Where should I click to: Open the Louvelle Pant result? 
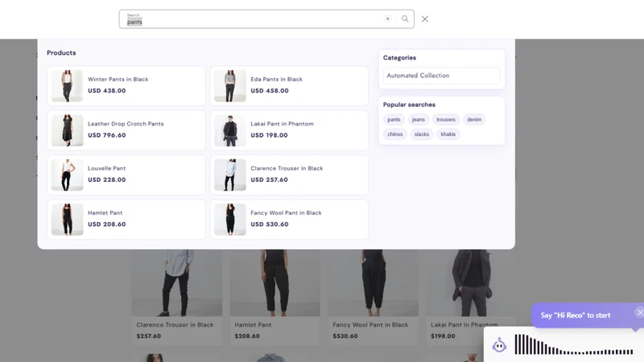[x=126, y=175]
